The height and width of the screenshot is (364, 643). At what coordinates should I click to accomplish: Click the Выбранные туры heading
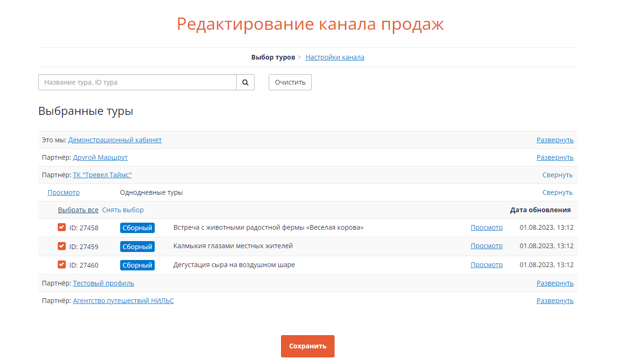point(86,112)
